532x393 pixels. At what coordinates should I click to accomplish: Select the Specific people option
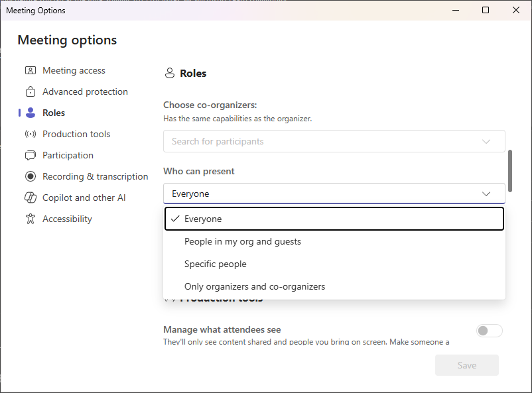coord(334,264)
